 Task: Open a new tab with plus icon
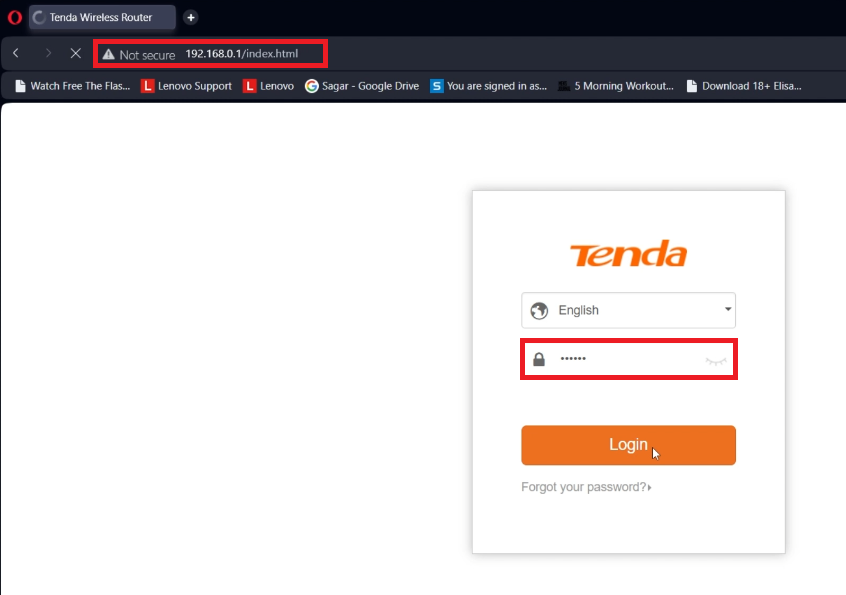click(190, 17)
